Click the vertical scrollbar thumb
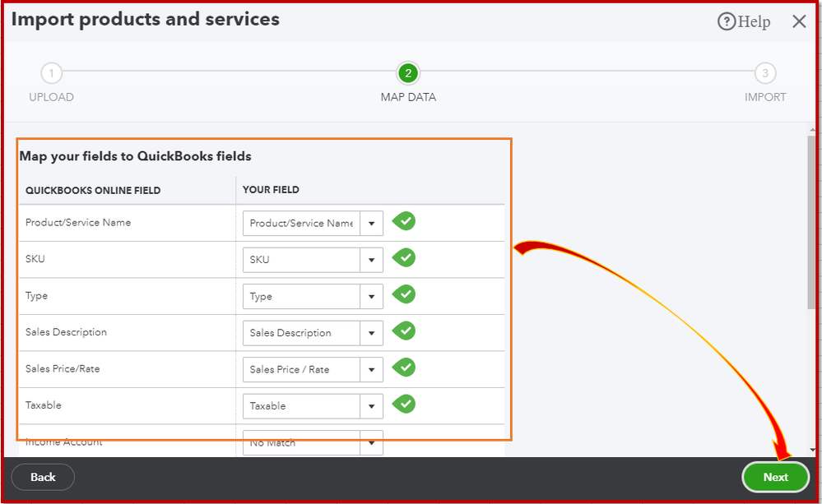This screenshot has height=504, width=822. pos(811,222)
